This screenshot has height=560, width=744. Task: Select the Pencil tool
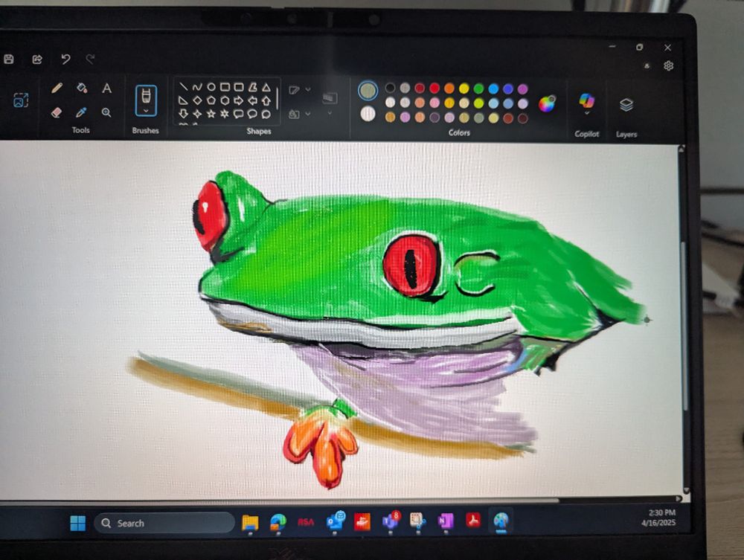(57, 88)
